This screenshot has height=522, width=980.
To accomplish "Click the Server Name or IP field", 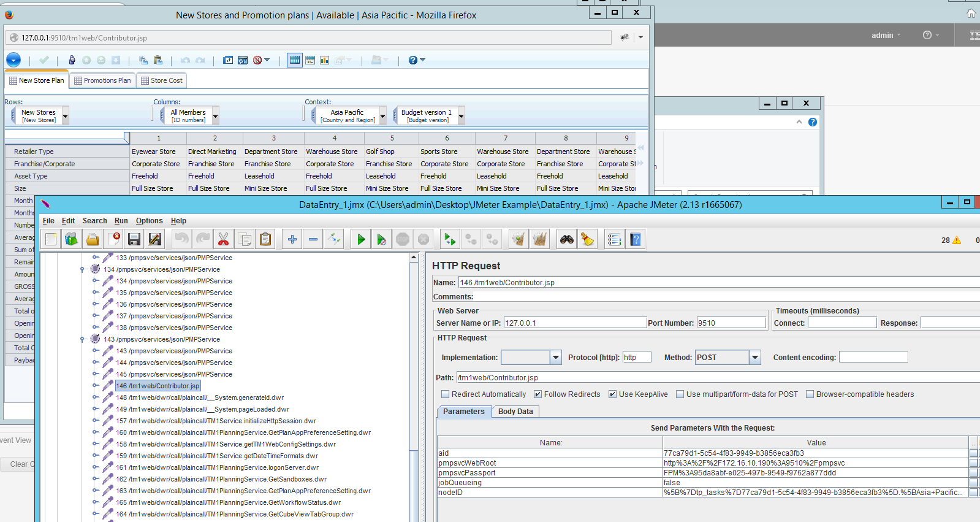I will (x=575, y=323).
